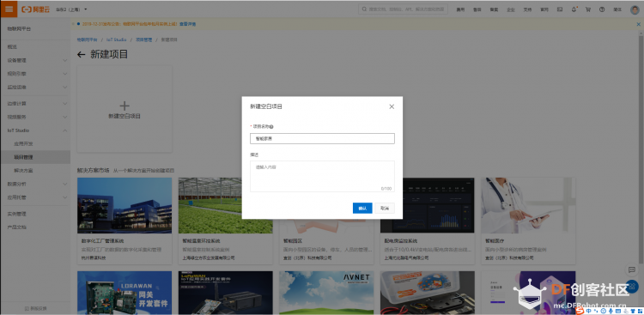Screen dimensions: 644x315
Task: Click the blue 确认 button
Action: tap(362, 209)
